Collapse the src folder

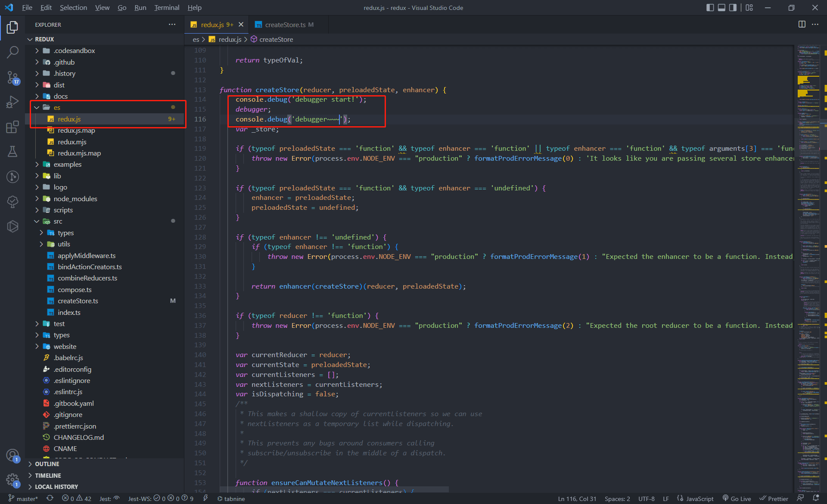(105, 221)
